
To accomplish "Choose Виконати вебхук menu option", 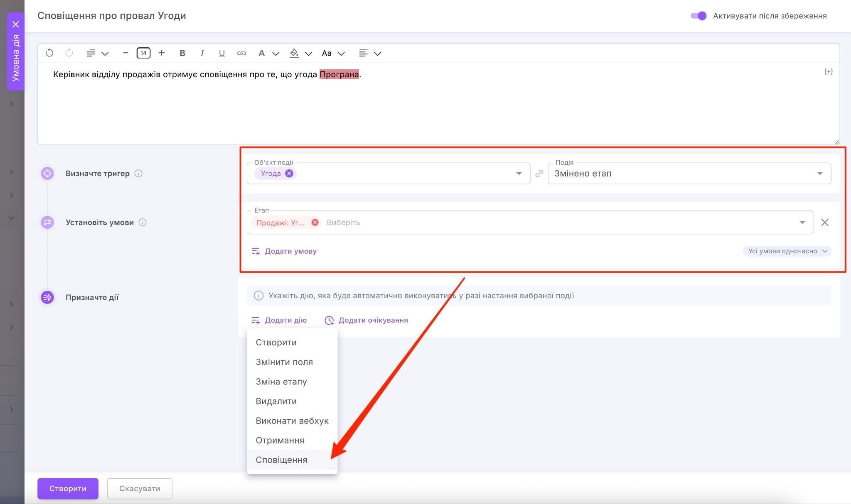I will [292, 421].
